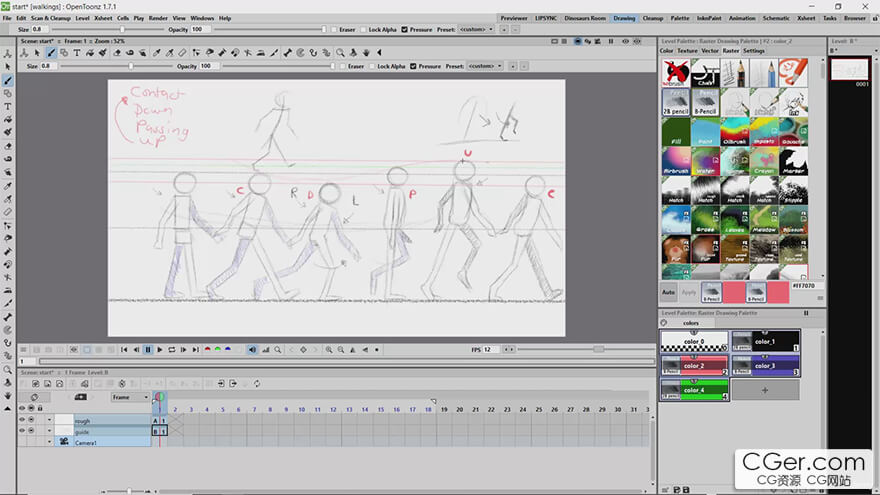Select the Fill tool in left toolbar
880x495 pixels.
[8, 119]
